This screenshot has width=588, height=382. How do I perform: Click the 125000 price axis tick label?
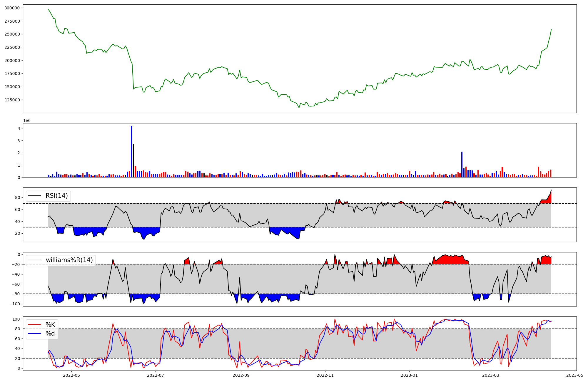[12, 100]
